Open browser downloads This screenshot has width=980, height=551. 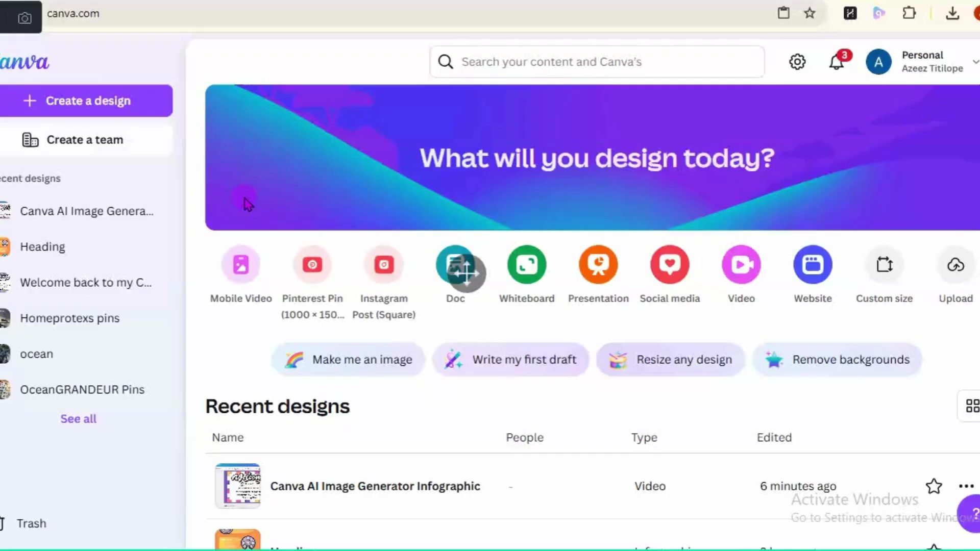(x=952, y=13)
